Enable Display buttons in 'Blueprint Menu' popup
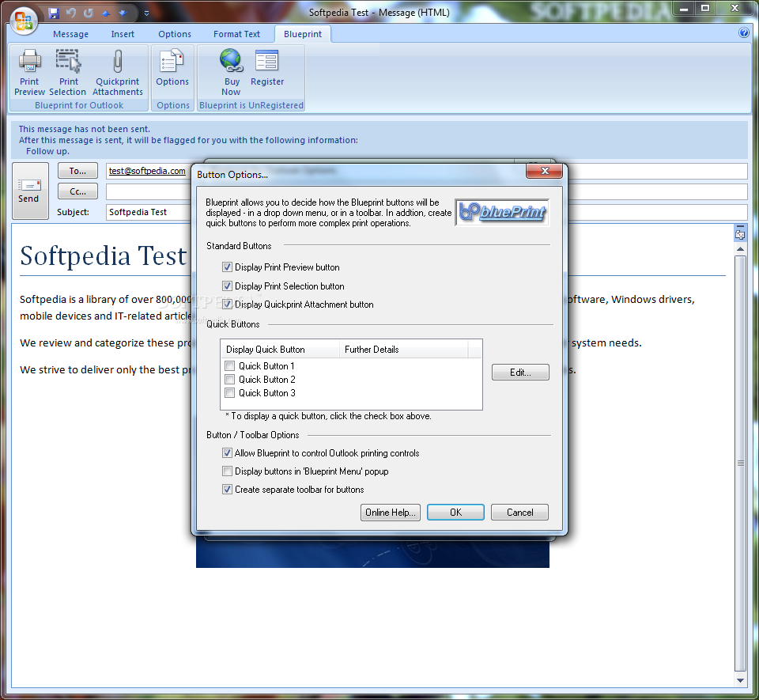 [x=227, y=471]
